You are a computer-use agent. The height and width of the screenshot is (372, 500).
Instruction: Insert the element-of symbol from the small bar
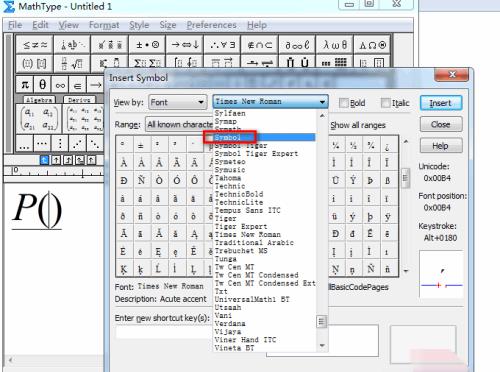click(x=77, y=85)
